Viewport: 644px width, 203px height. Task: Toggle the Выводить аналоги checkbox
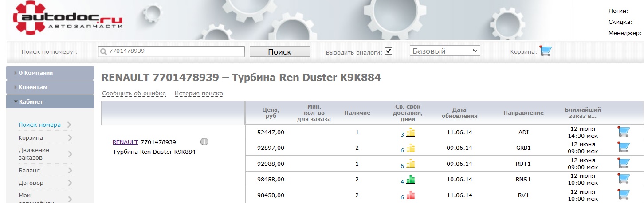coord(389,51)
